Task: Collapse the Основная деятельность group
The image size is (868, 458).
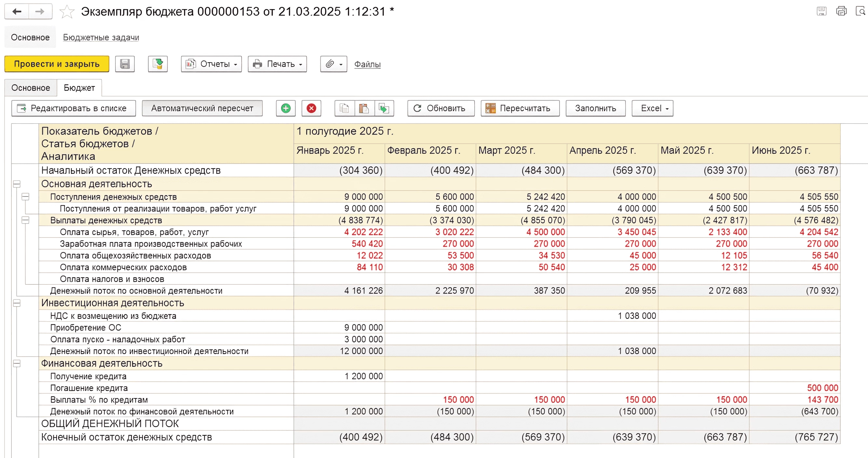Action: pyautogui.click(x=17, y=184)
